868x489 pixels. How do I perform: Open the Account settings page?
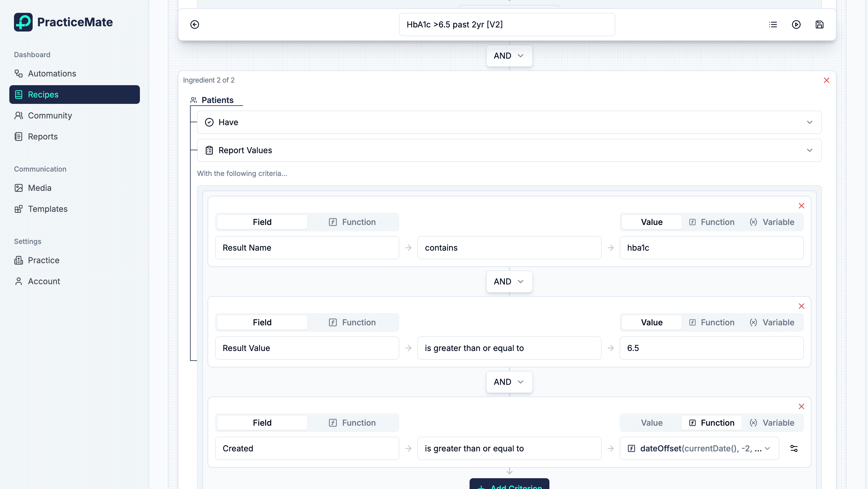[x=44, y=281]
